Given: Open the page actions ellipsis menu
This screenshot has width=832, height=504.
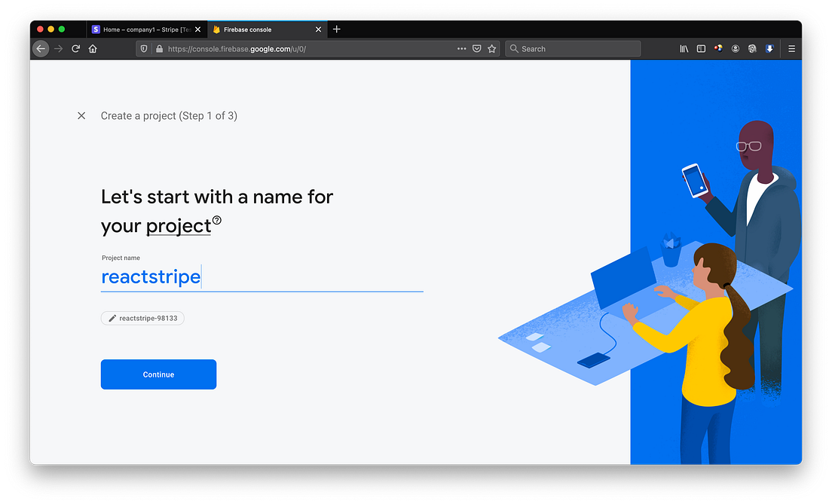Looking at the screenshot, I should (x=462, y=48).
